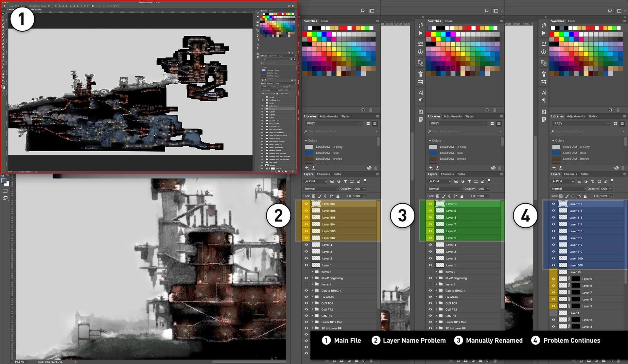Click the foreground color swatch in the bottom-left toolbar
Screen dimensions: 628x364
(x=4, y=181)
